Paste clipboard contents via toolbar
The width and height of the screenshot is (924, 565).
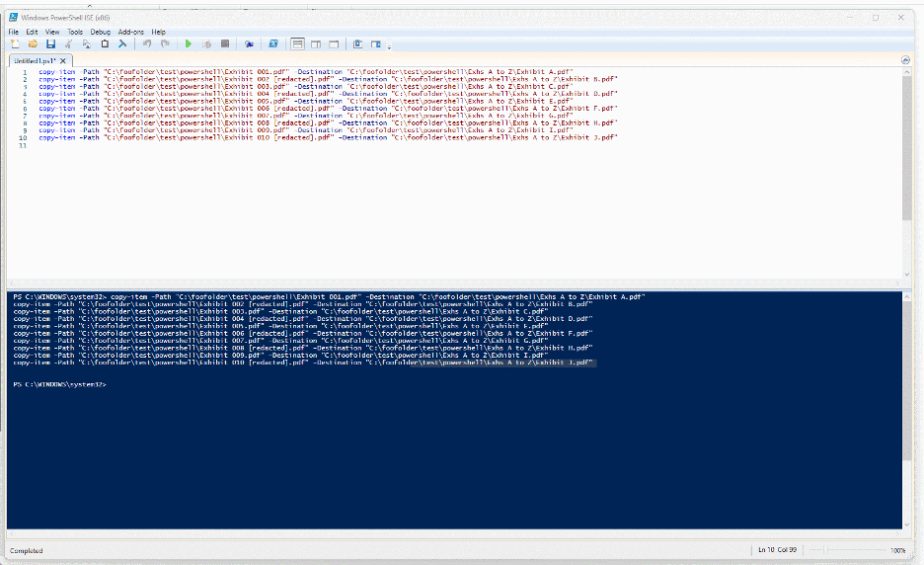[105, 44]
